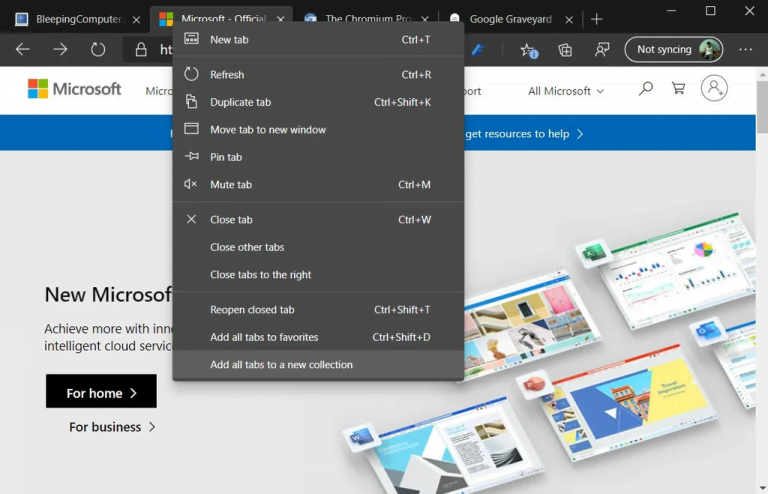768x494 pixels.
Task: Click the padlock site info icon
Action: [x=141, y=49]
